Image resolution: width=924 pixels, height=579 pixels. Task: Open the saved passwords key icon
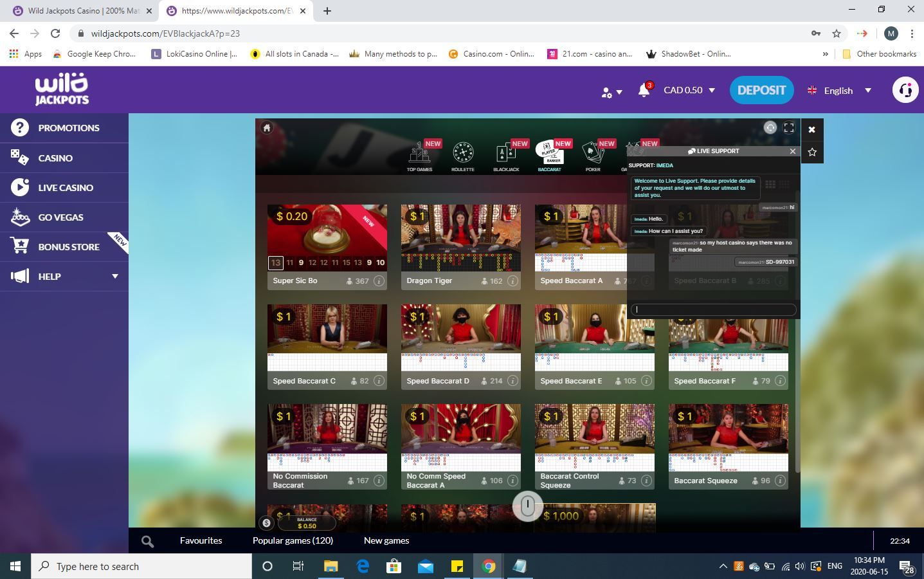coord(816,33)
